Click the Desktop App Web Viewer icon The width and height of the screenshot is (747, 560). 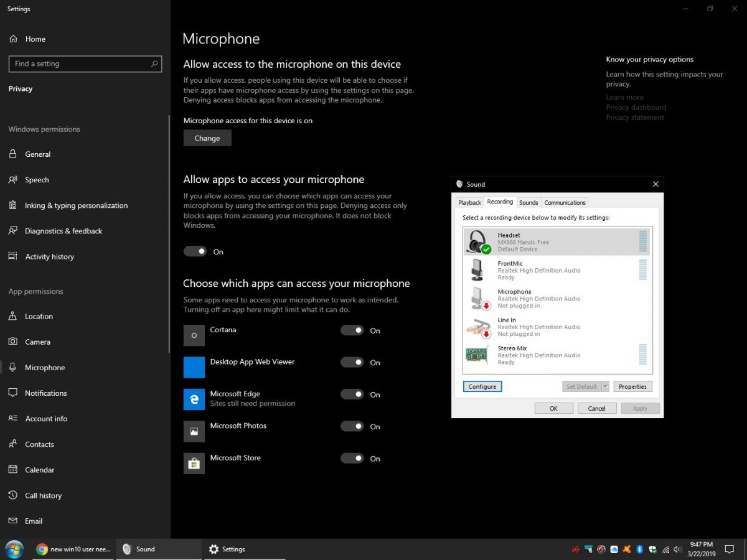[194, 367]
